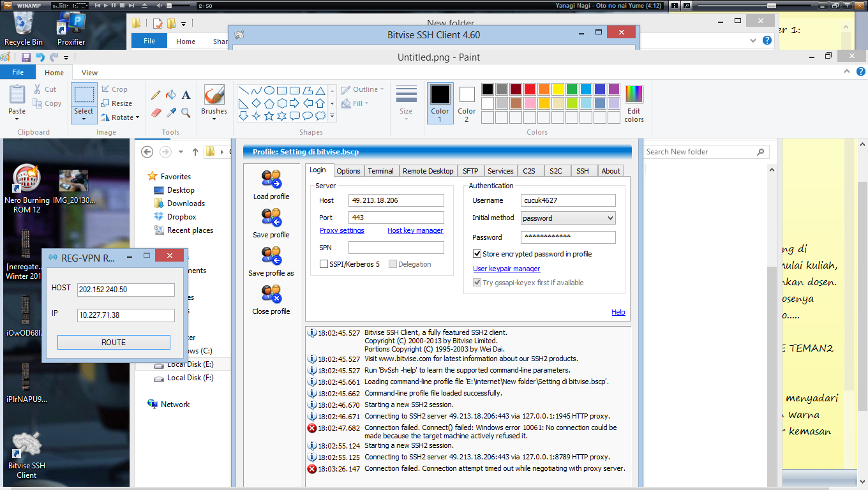Viewport: 868px width, 490px height.
Task: Click the Redo arrow in Paint's title bar
Action: [54, 57]
